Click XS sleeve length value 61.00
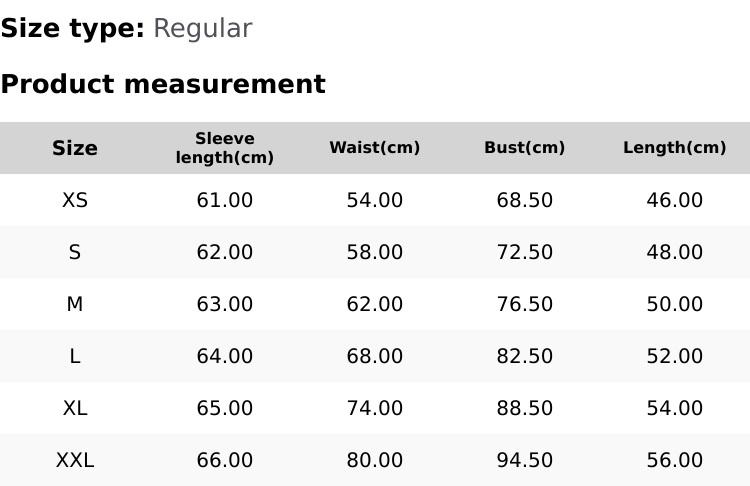Viewport: 750px width, 486px height. (x=225, y=200)
